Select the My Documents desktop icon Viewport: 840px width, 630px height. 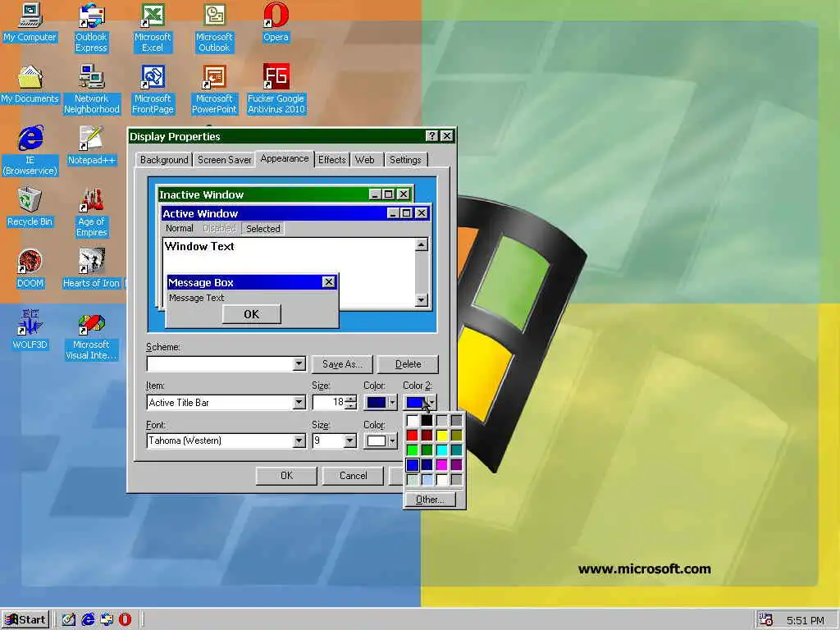click(30, 84)
